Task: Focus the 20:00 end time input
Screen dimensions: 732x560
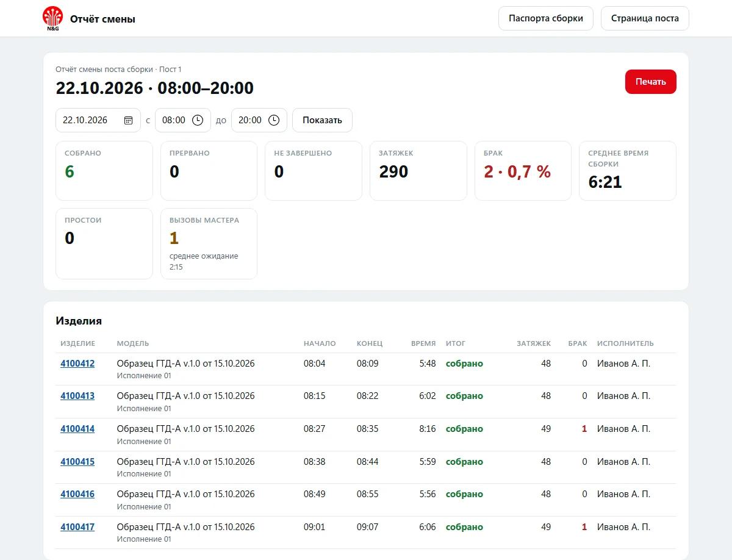Action: click(x=259, y=120)
